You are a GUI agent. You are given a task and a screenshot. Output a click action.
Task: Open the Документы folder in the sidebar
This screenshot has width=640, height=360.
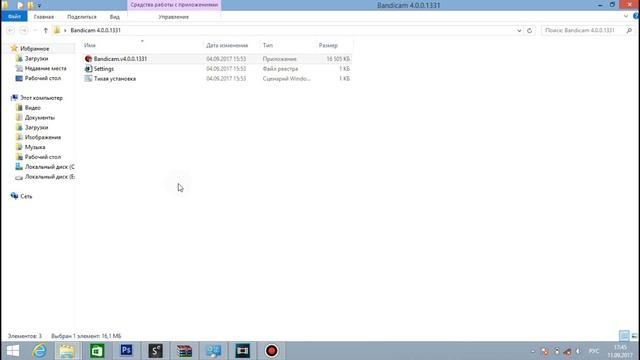[x=40, y=118]
